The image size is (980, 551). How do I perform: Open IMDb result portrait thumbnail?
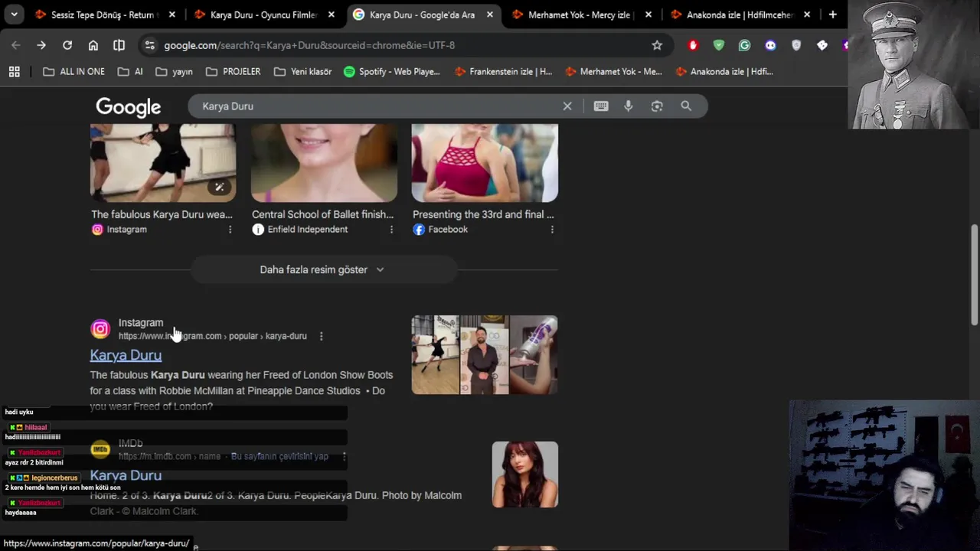tap(525, 474)
